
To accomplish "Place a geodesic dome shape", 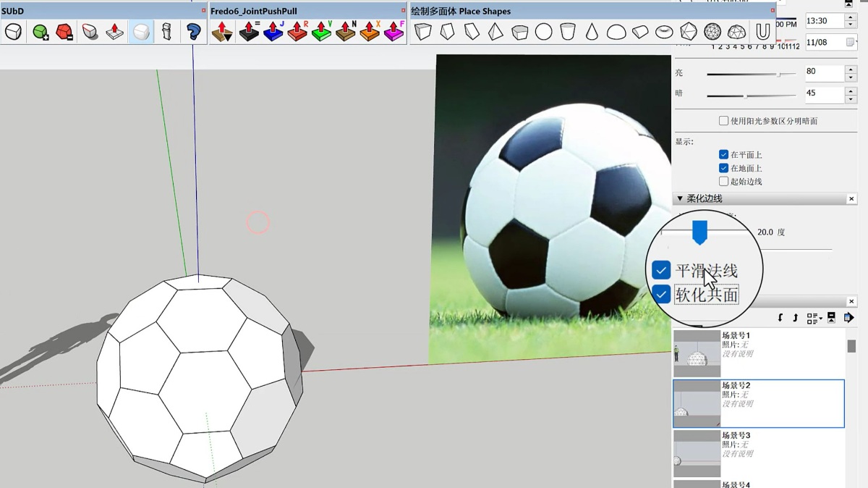I will coord(737,32).
